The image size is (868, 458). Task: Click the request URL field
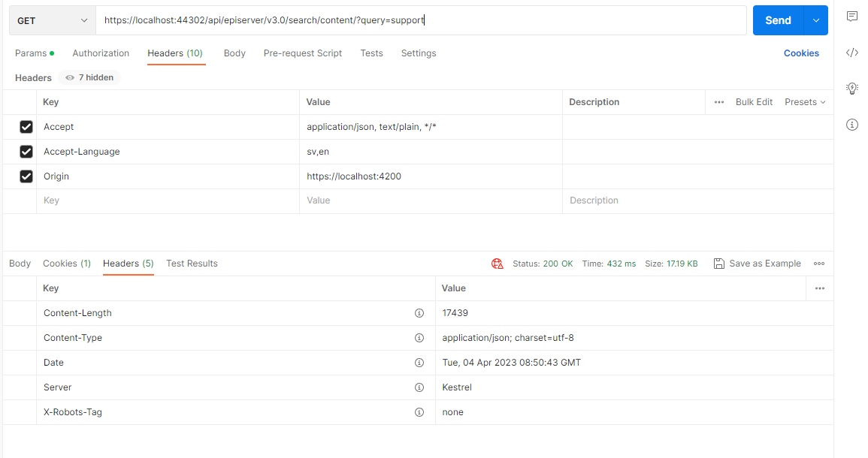pos(421,21)
